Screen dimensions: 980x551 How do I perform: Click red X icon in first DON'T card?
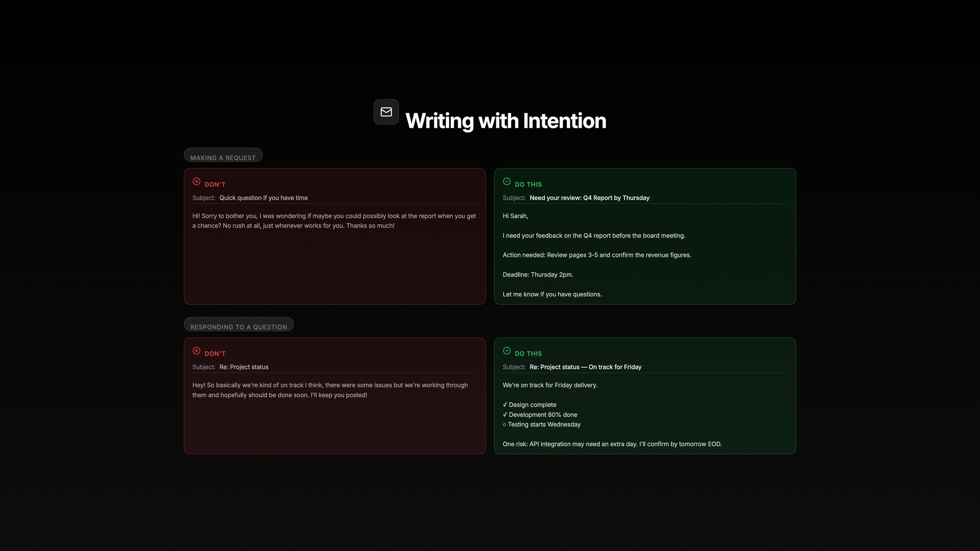point(196,181)
